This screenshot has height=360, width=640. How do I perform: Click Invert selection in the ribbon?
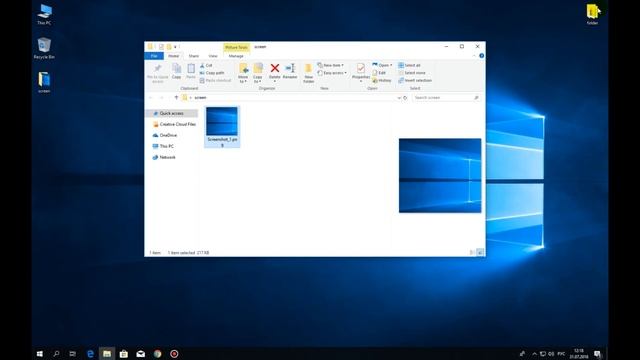click(415, 80)
